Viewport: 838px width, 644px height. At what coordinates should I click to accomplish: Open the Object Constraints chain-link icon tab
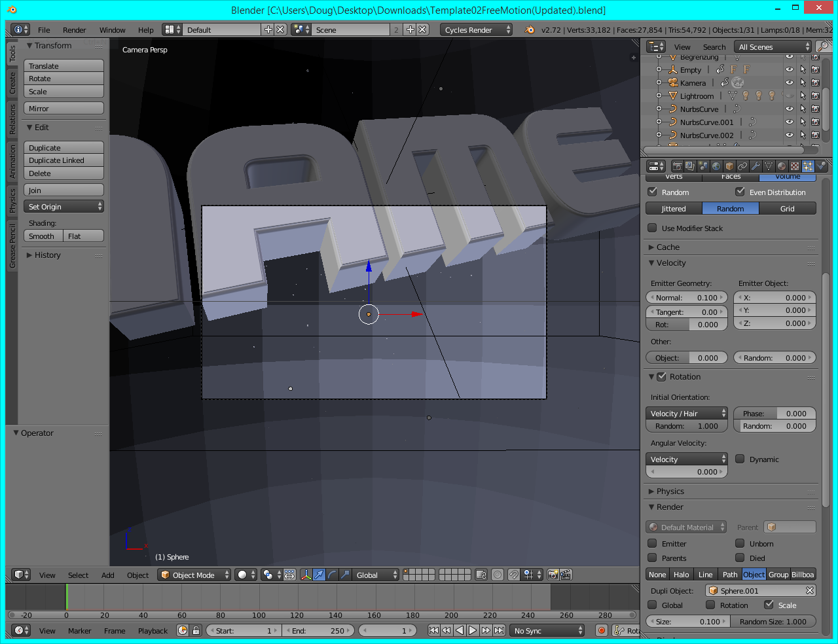point(741,166)
